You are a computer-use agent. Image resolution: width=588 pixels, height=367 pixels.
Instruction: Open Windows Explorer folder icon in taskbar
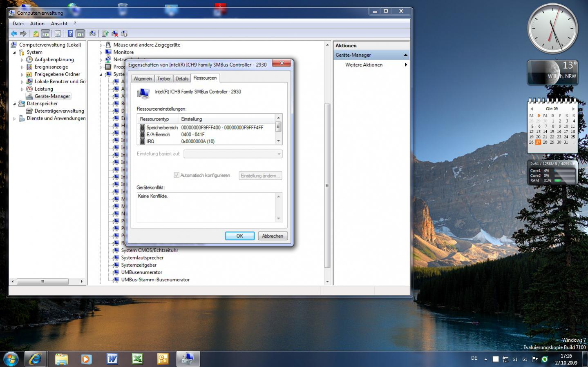pos(61,359)
